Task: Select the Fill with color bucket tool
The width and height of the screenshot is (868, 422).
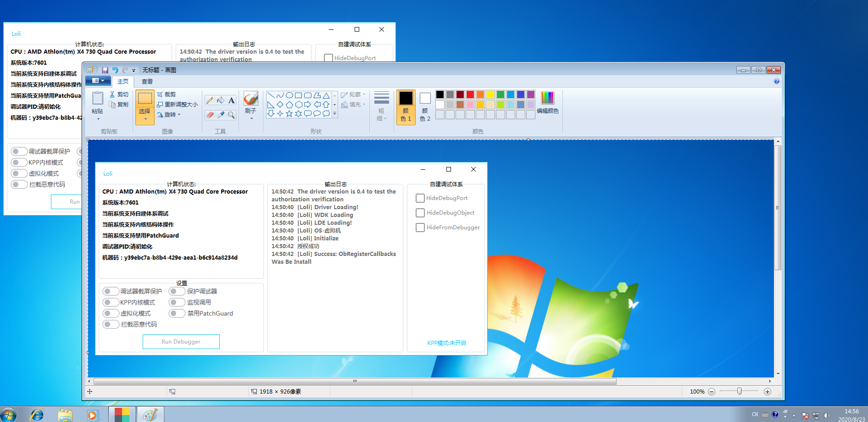Action: point(221,100)
